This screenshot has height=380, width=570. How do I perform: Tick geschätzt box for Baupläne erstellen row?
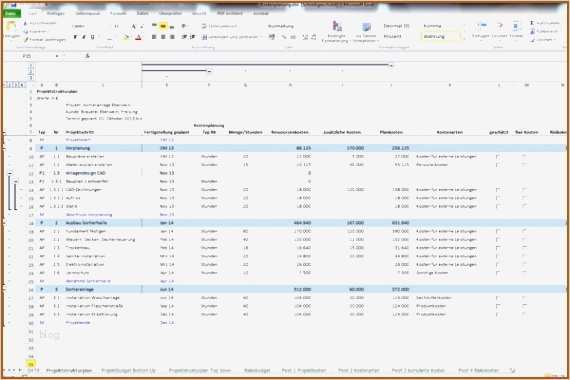[x=498, y=156]
